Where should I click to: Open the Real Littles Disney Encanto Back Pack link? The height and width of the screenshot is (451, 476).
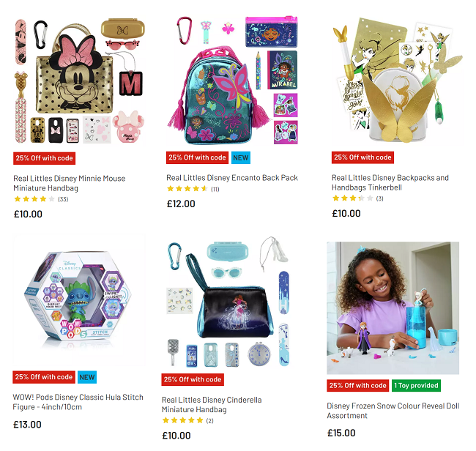(x=232, y=178)
